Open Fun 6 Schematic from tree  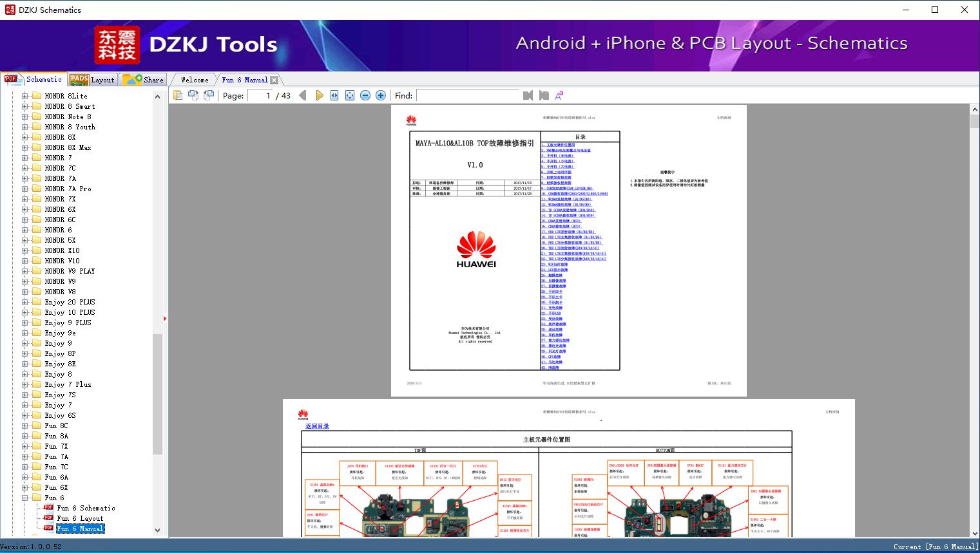tap(86, 508)
